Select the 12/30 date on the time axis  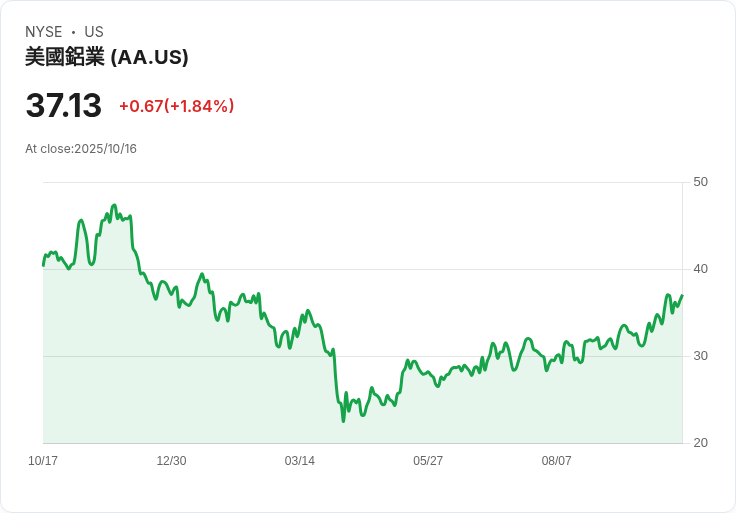pyautogui.click(x=171, y=461)
